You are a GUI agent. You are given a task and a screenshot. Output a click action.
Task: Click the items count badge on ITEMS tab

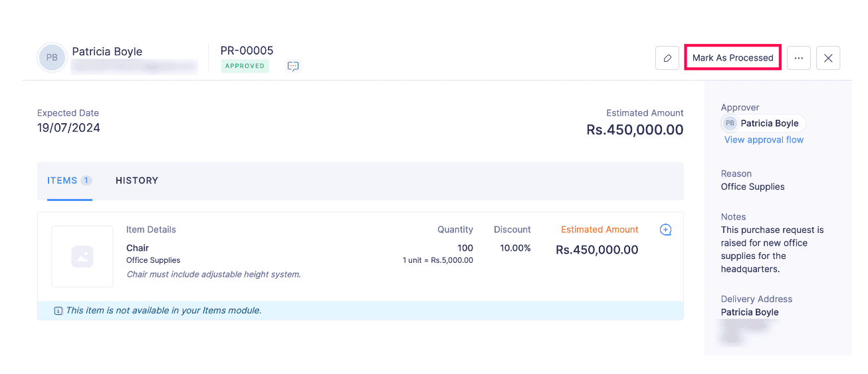(86, 180)
